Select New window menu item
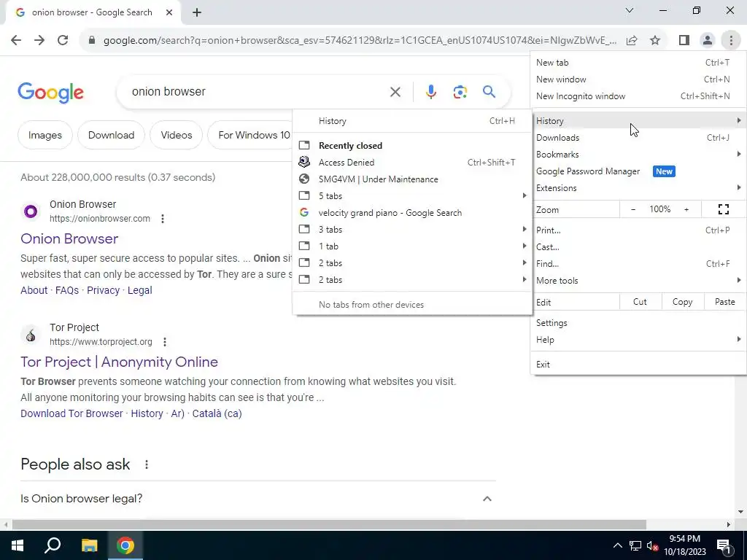The height and width of the screenshot is (560, 747). [638, 79]
